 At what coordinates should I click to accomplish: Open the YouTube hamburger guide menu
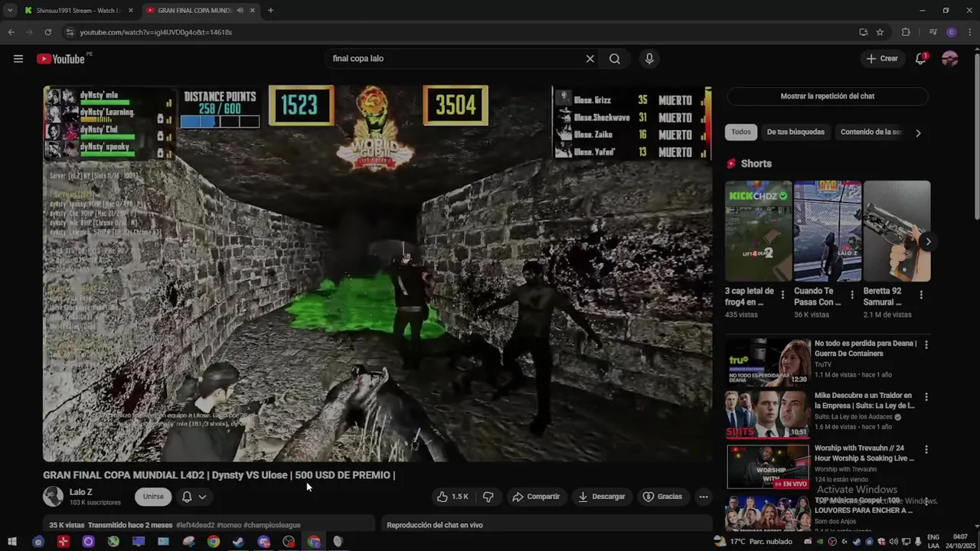pos(18,59)
